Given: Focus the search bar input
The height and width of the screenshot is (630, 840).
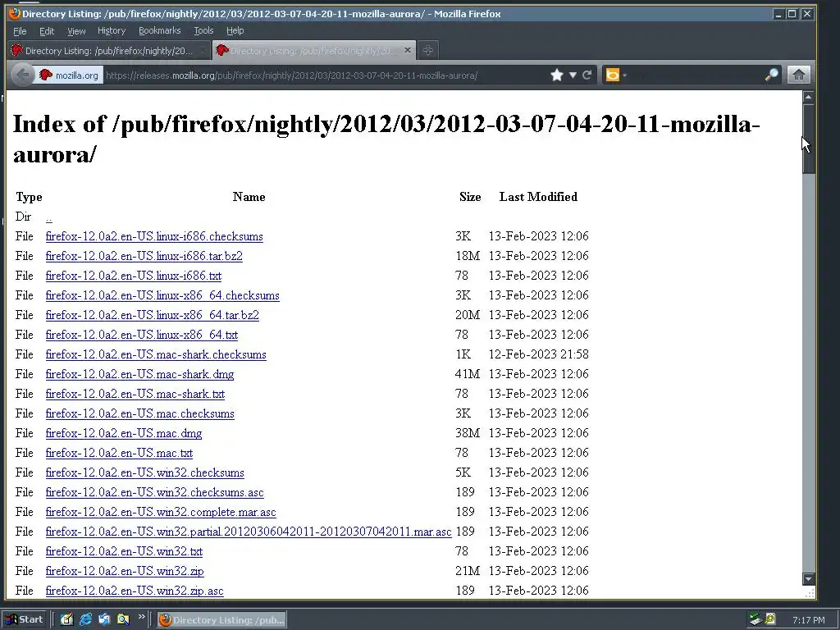Looking at the screenshot, I should (696, 75).
